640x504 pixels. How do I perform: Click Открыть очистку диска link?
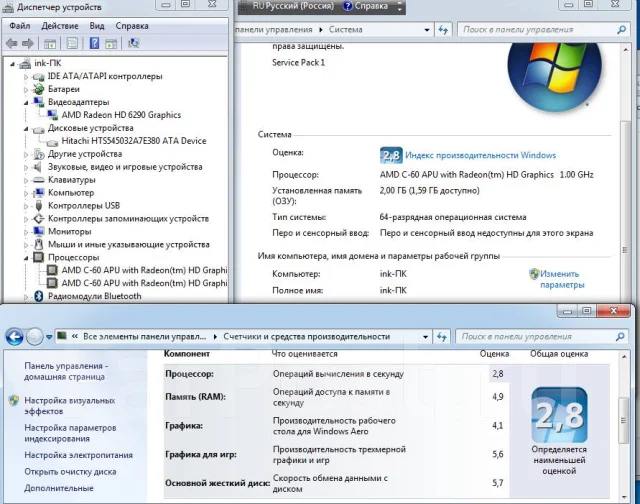coord(70,472)
